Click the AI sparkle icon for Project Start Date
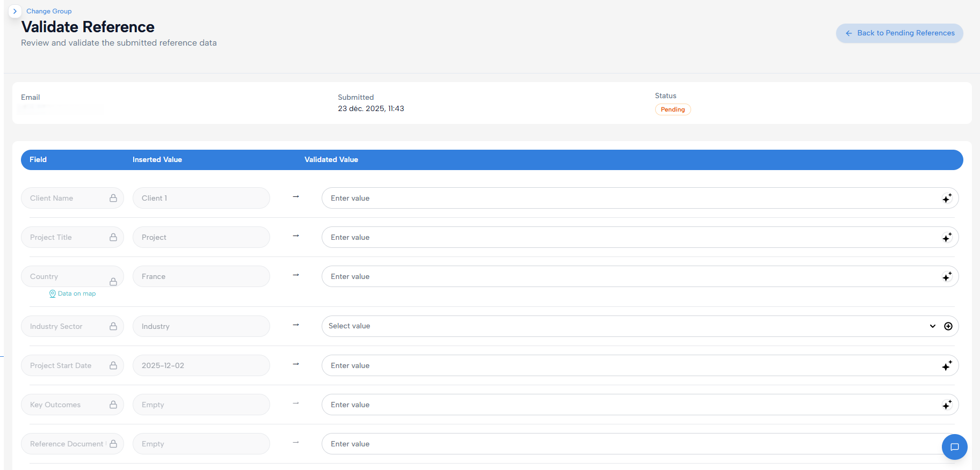 tap(947, 366)
